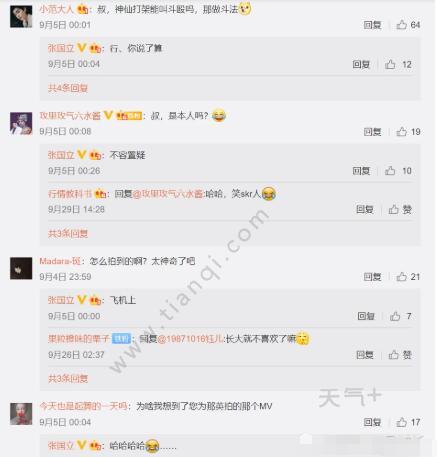This screenshot has height=457, width=437.
Task: Open the @1987 mention link
Action: coord(191,339)
